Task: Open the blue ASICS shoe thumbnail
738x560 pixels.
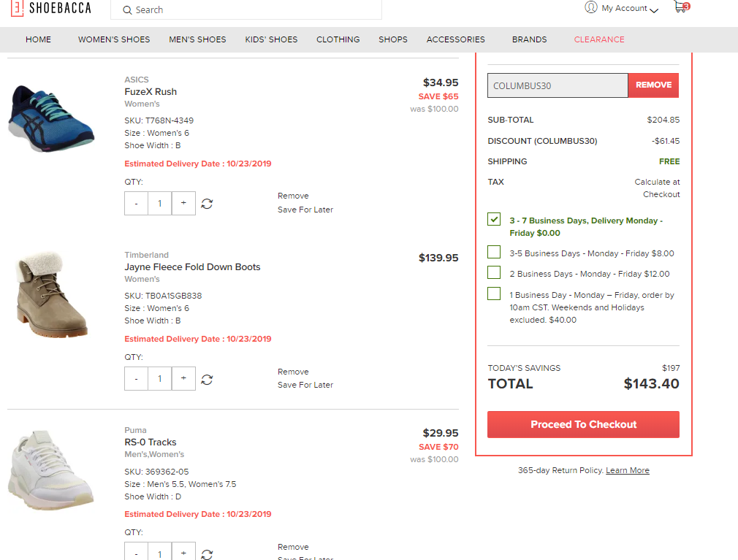Action: (51, 118)
